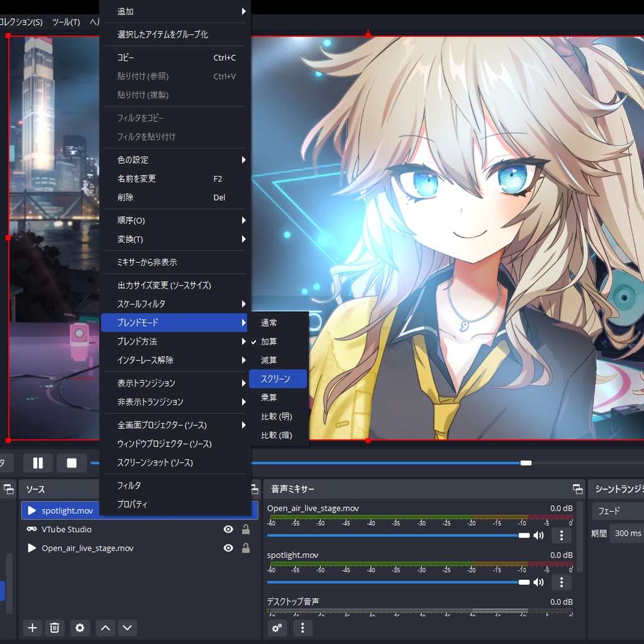644x644 pixels.
Task: Add a new source with the plus icon
Action: (x=32, y=628)
